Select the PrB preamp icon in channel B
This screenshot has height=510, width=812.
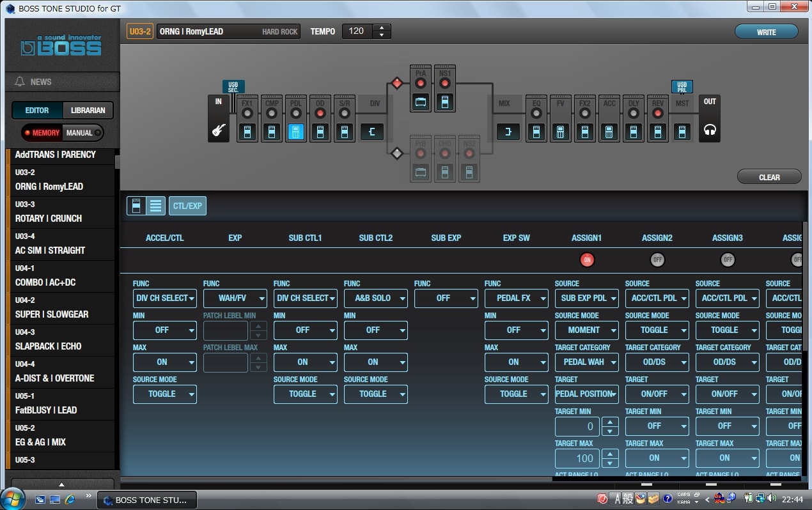point(420,171)
